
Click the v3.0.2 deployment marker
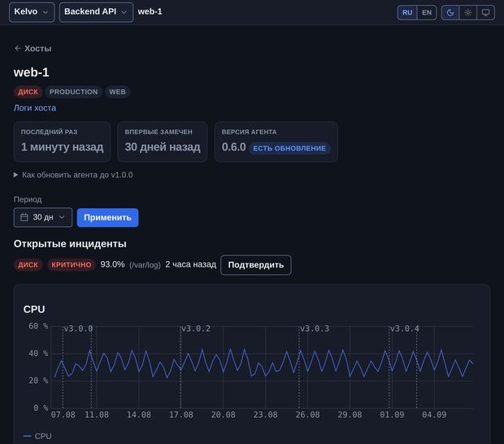point(196,329)
